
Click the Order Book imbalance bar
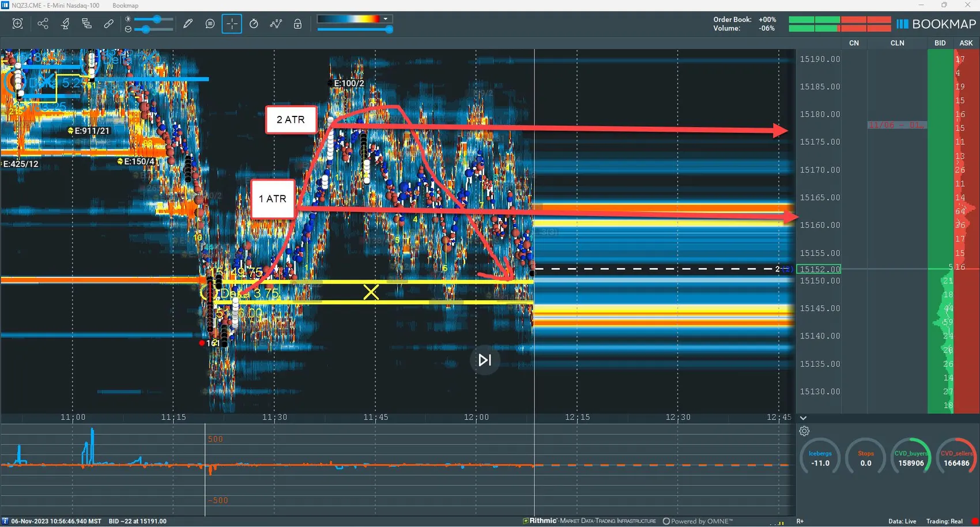pos(839,20)
